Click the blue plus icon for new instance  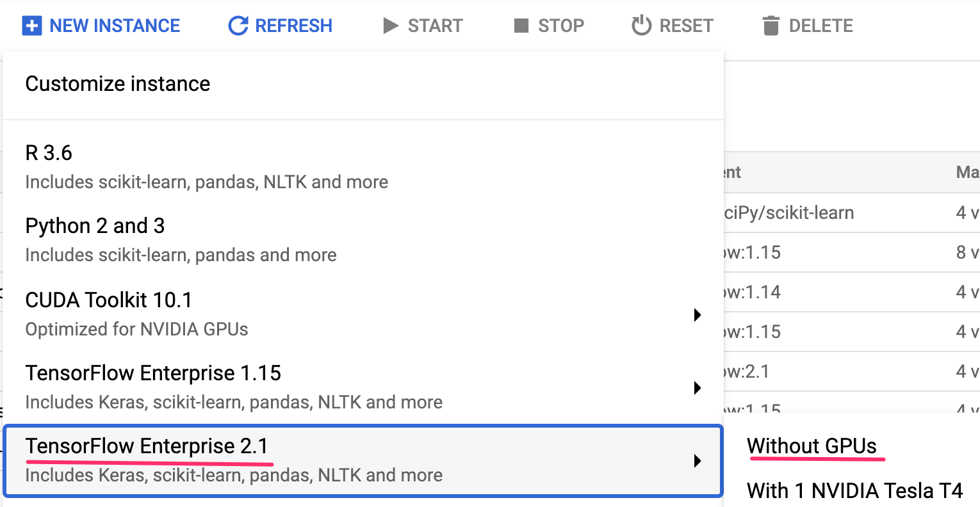tap(31, 25)
